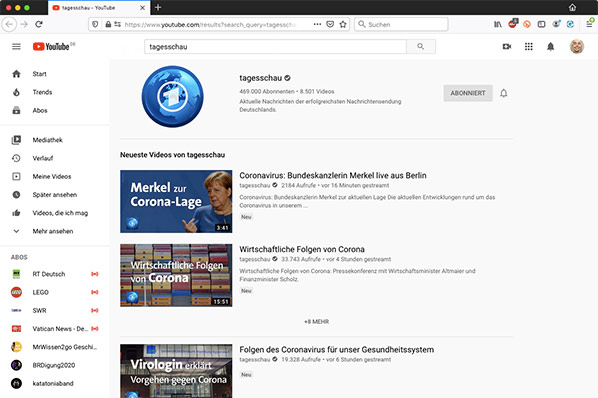The height and width of the screenshot is (398, 598).
Task: Open the create video camera icon
Action: pos(506,47)
